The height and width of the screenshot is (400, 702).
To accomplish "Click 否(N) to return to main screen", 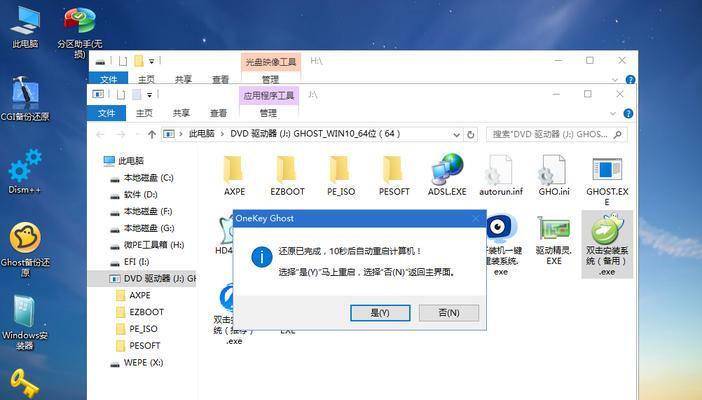I will [x=449, y=313].
